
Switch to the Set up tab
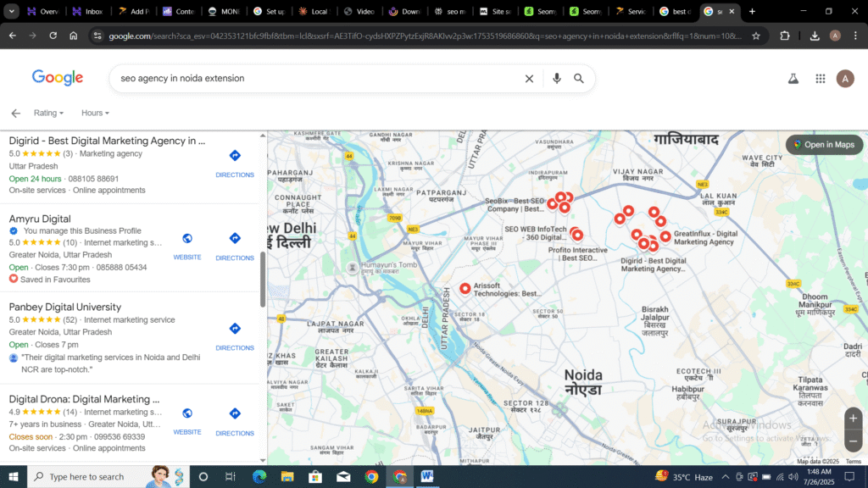coord(270,11)
